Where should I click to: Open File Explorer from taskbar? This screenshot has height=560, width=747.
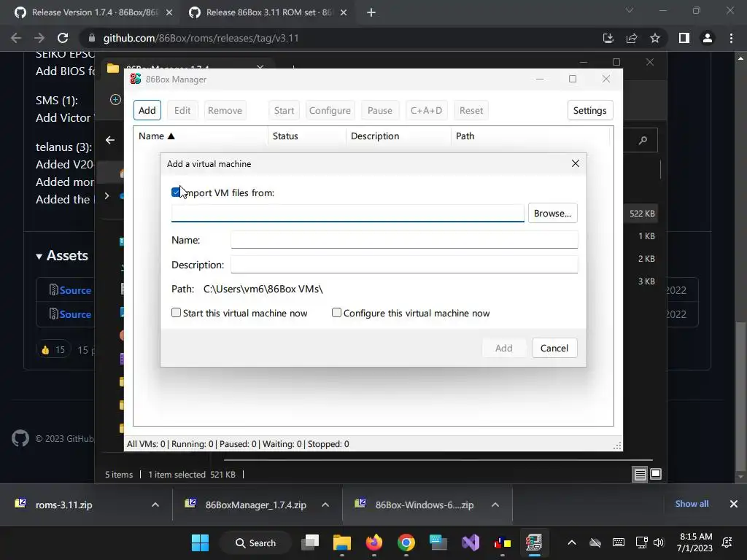342,542
